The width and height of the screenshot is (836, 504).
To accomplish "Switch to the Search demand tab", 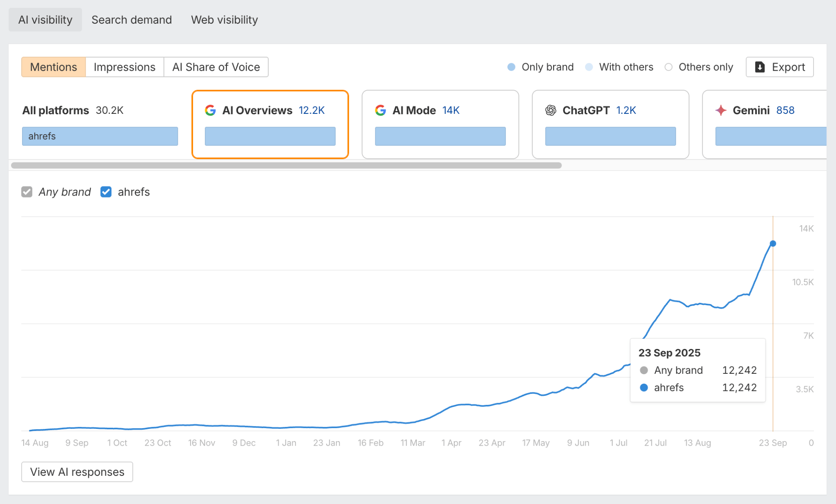I will [x=131, y=19].
